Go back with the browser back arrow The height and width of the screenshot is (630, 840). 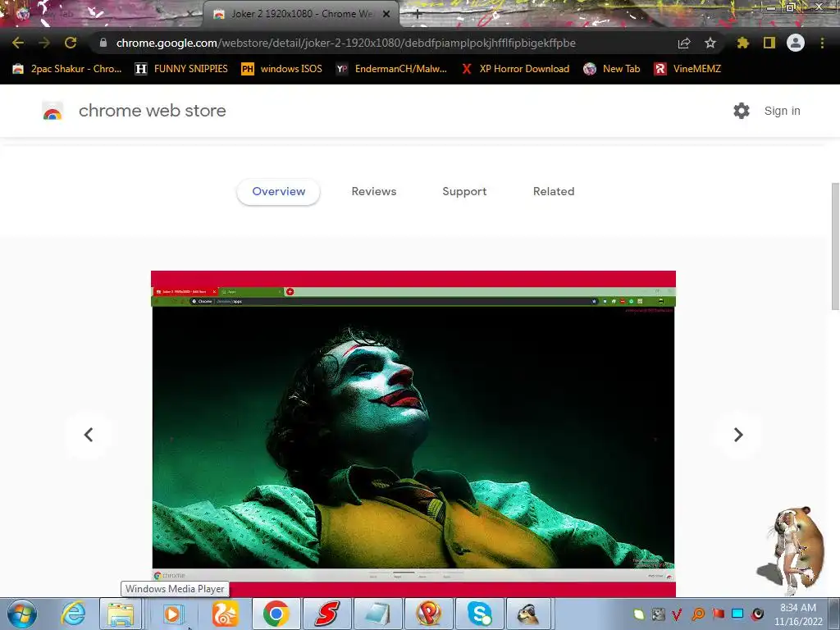coord(18,43)
